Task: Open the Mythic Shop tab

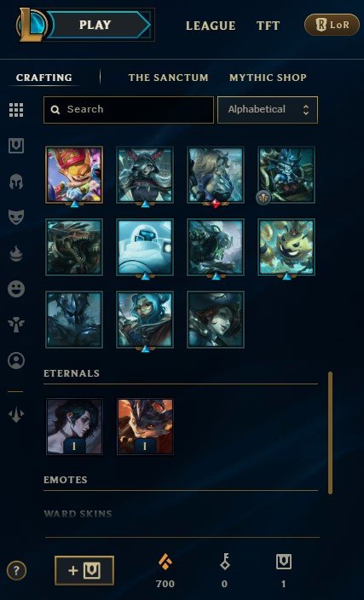Action: [x=268, y=78]
